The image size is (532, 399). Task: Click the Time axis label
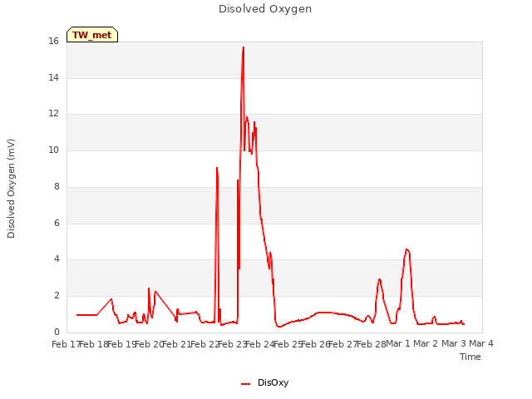click(x=470, y=357)
